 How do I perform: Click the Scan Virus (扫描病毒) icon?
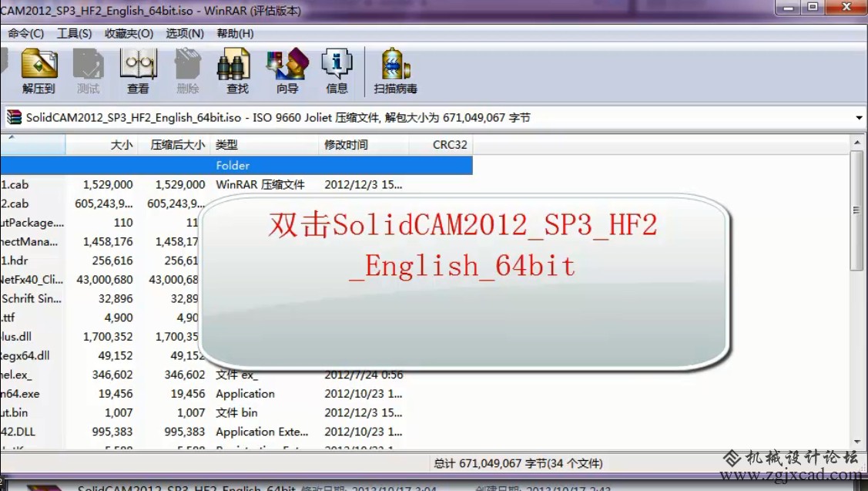pyautogui.click(x=395, y=70)
